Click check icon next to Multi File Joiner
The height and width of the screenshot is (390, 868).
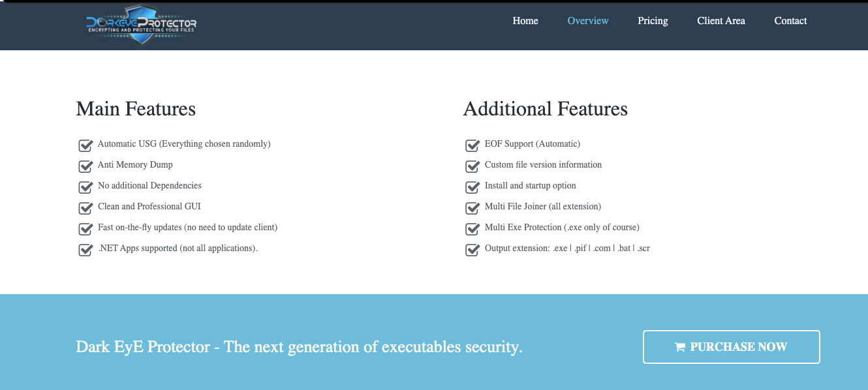click(473, 207)
